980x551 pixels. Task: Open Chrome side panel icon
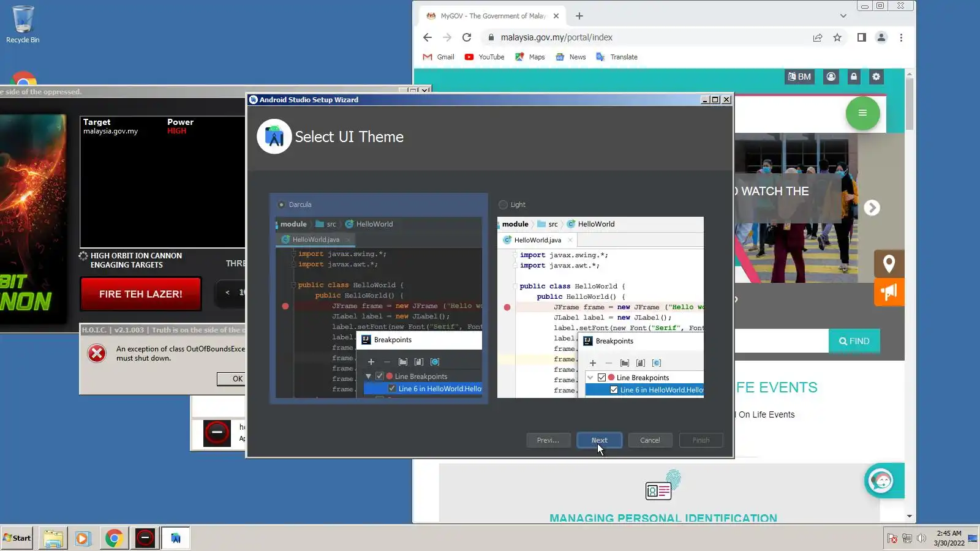coord(861,37)
